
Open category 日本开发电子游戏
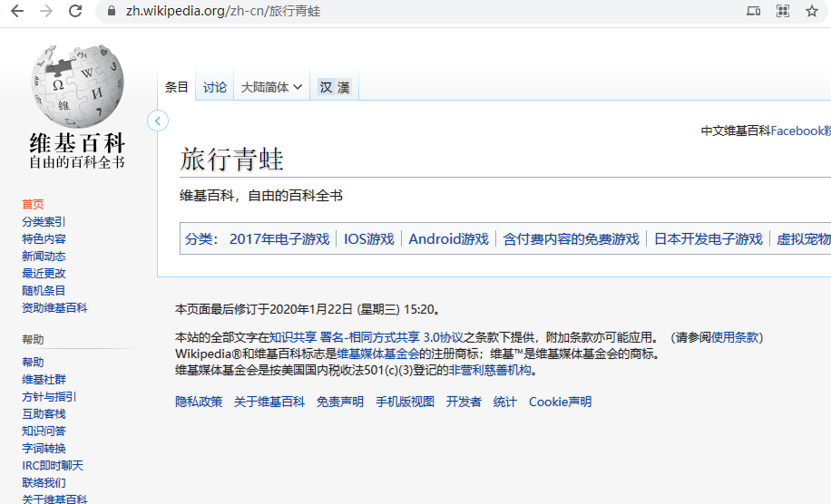pyautogui.click(x=708, y=239)
